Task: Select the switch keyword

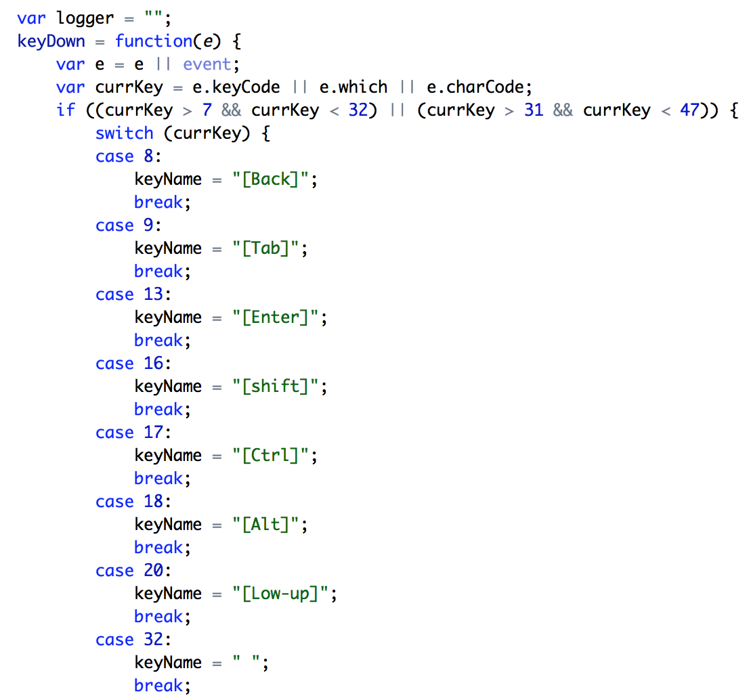Action: (x=125, y=133)
